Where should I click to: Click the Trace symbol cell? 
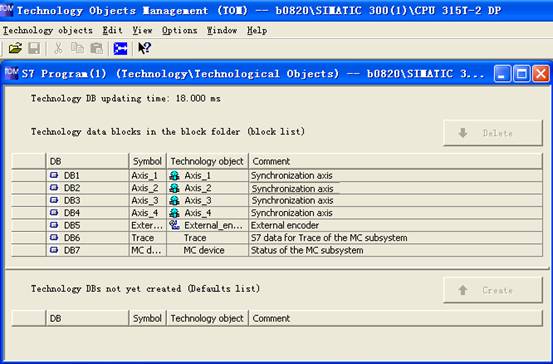[147, 238]
